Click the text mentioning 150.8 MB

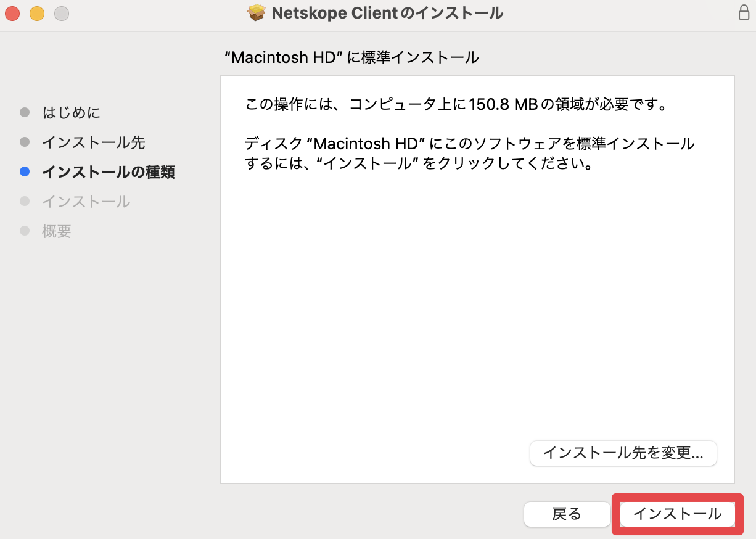[x=457, y=104]
